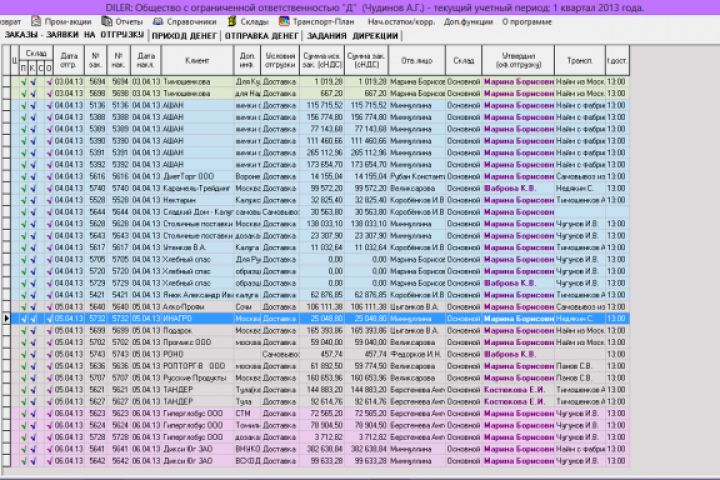Click the О checkmark in Гиперглобус 5623 row

pyautogui.click(x=50, y=414)
